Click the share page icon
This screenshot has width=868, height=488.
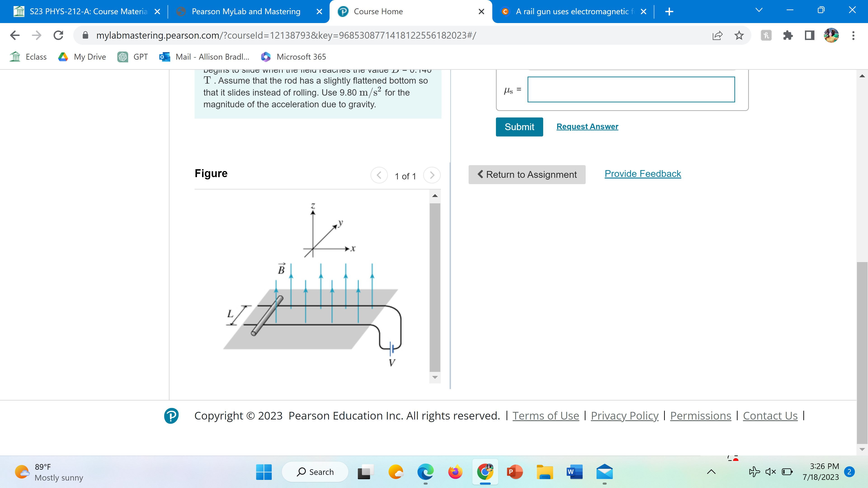tap(717, 35)
